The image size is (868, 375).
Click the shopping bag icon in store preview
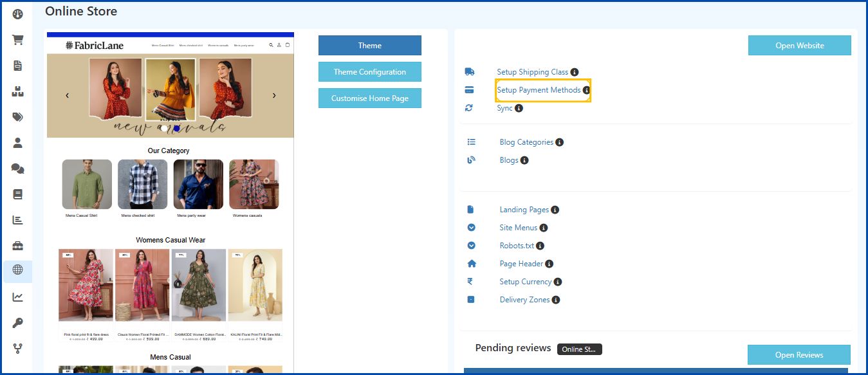(x=288, y=45)
